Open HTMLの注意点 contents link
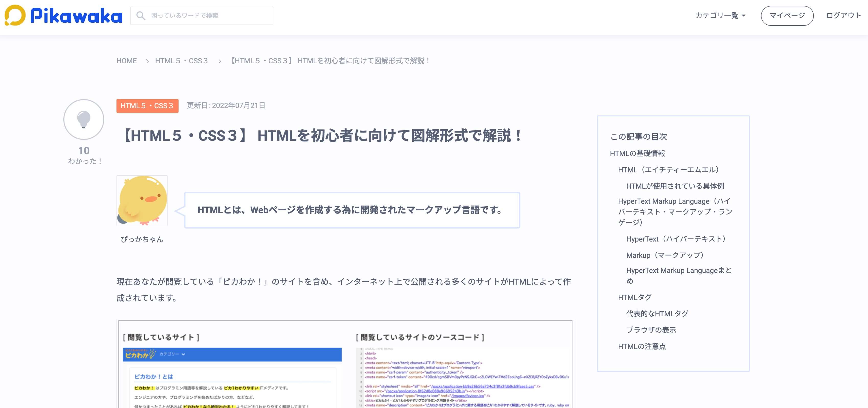868x408 pixels. click(642, 346)
